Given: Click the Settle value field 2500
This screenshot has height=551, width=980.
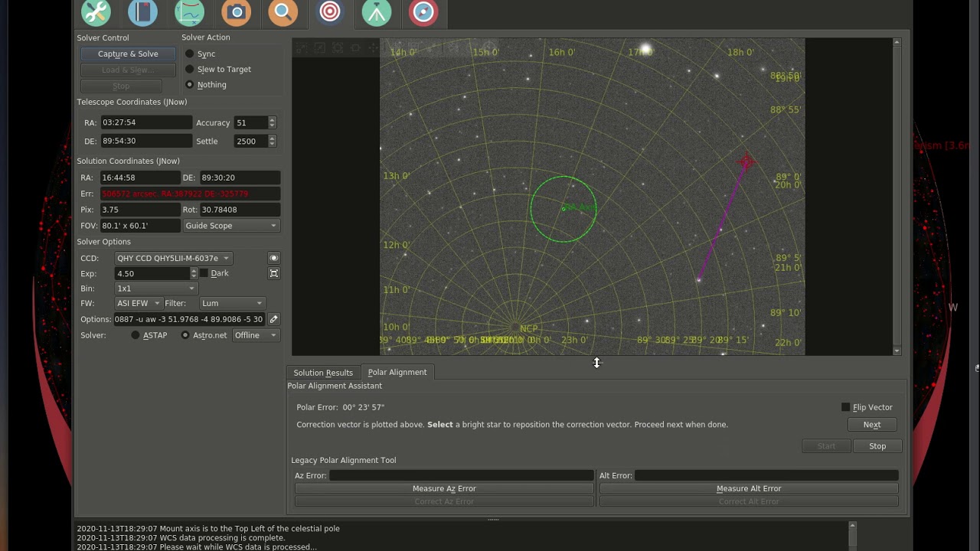Looking at the screenshot, I should point(250,141).
